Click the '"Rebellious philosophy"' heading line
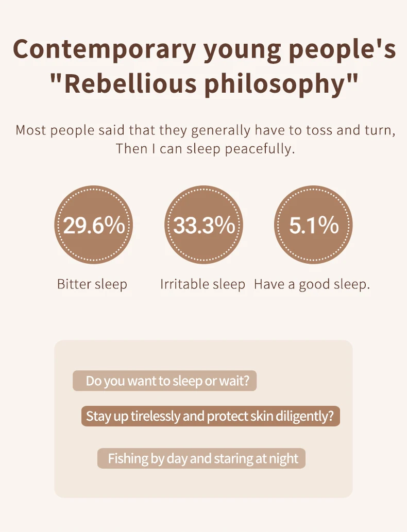 (204, 84)
